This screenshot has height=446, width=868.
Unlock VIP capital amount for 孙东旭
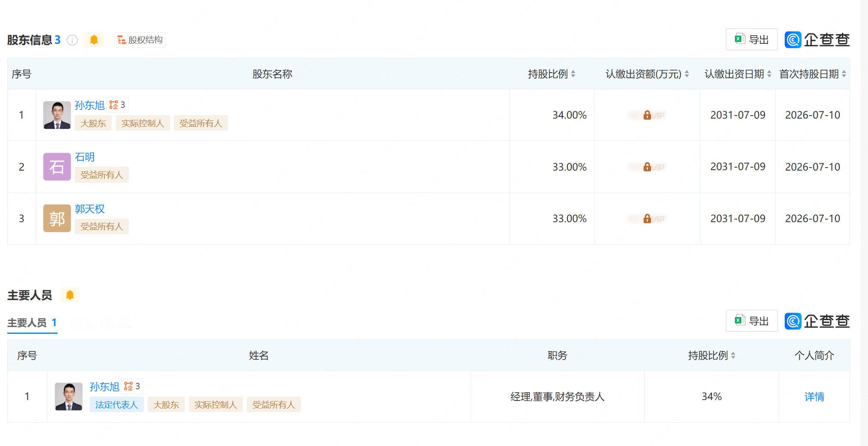(x=647, y=115)
